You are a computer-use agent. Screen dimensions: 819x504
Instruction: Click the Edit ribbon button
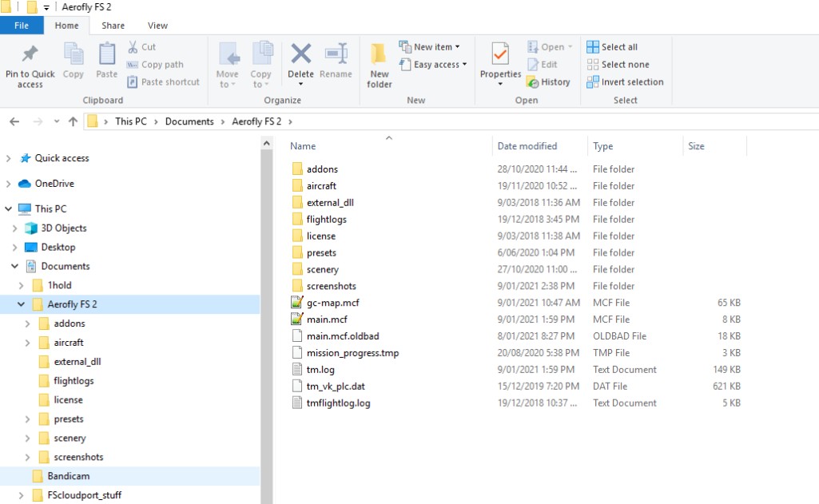pos(543,64)
